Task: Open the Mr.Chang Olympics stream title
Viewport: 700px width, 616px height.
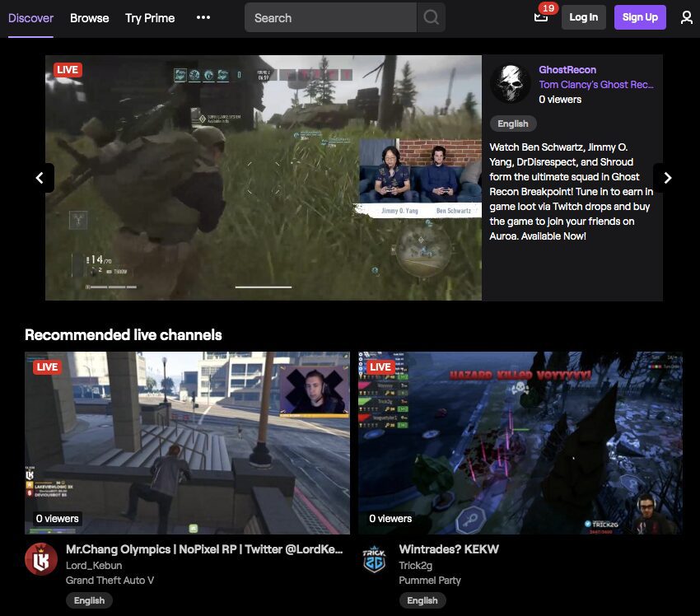Action: pyautogui.click(x=204, y=549)
